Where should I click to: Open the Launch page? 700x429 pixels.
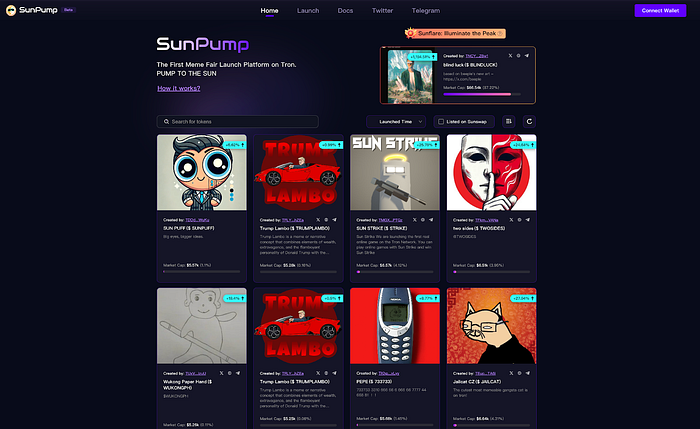[x=308, y=11]
